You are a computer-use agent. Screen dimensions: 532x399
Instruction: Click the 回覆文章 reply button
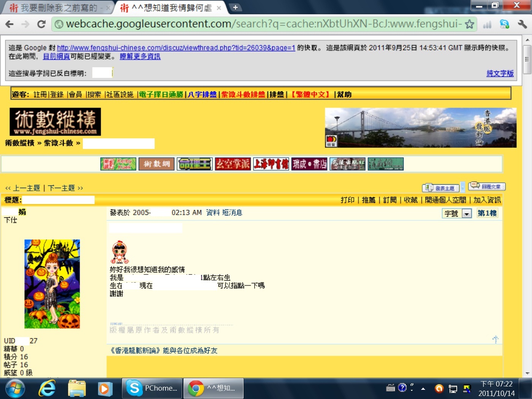click(487, 187)
